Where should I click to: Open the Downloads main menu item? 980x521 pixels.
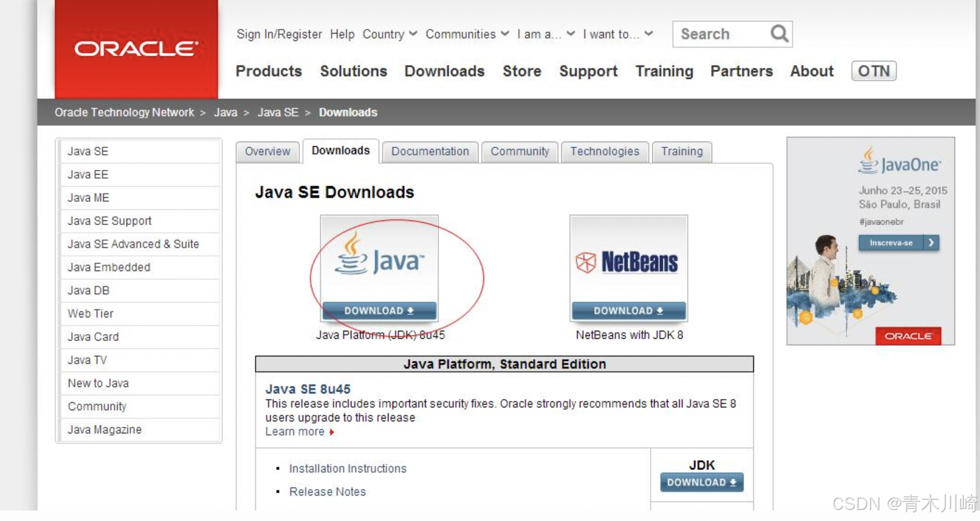tap(444, 71)
